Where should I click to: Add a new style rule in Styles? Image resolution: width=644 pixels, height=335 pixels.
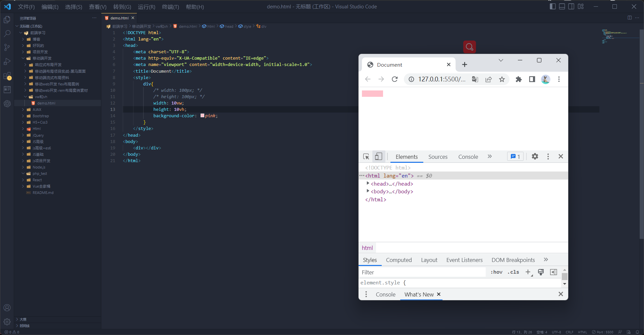coord(528,272)
